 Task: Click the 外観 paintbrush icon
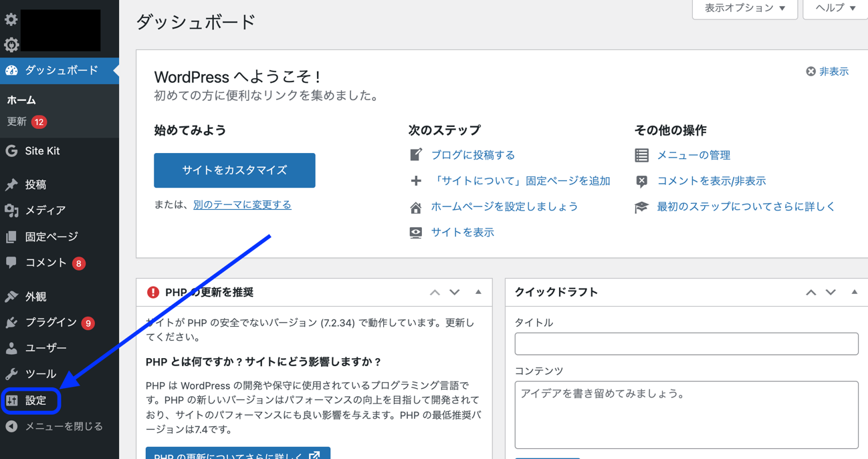11,296
